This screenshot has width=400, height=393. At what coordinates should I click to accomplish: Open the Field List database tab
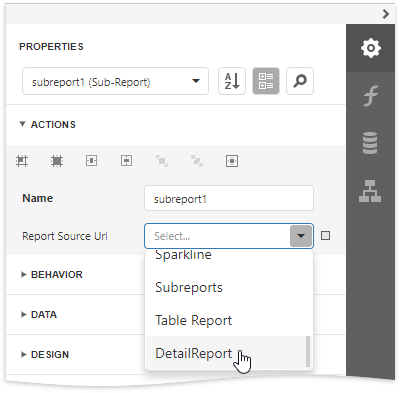coord(370,143)
